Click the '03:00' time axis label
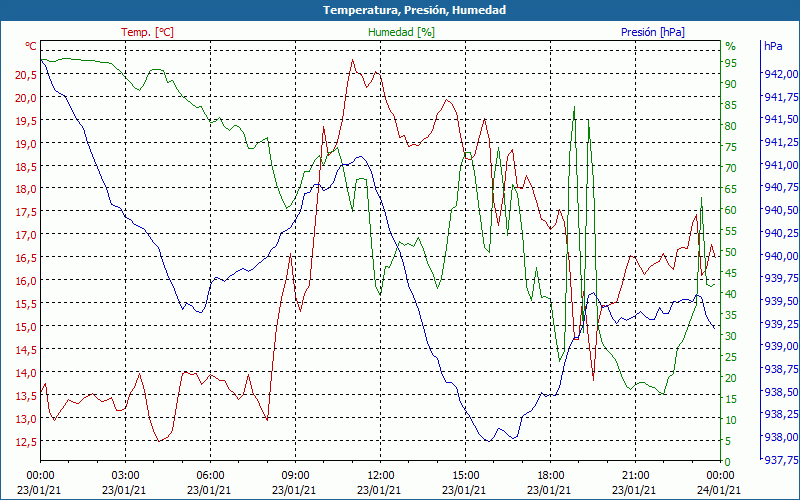 125,476
